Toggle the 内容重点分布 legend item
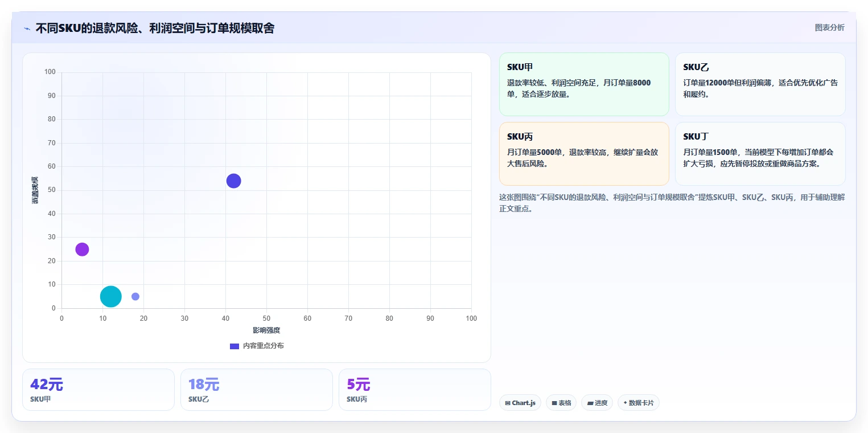Screen dimensions: 868x433 [x=257, y=346]
